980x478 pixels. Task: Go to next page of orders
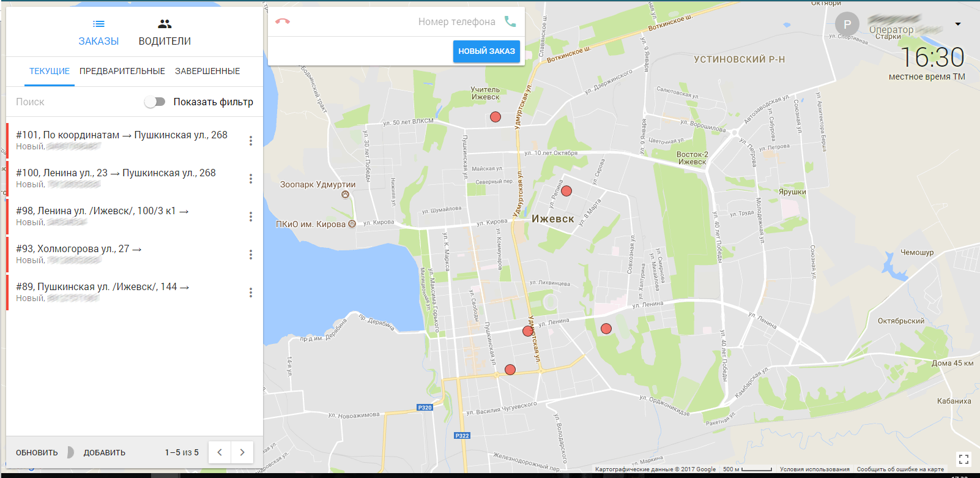pyautogui.click(x=242, y=452)
